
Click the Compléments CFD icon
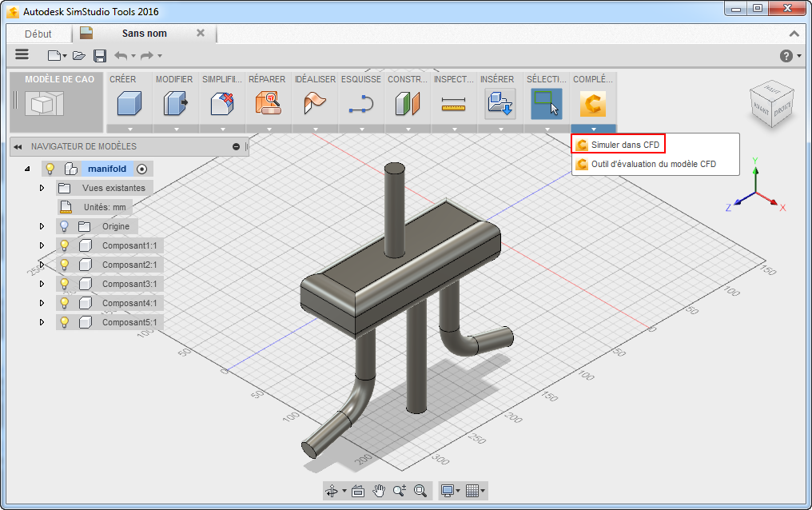click(x=593, y=103)
